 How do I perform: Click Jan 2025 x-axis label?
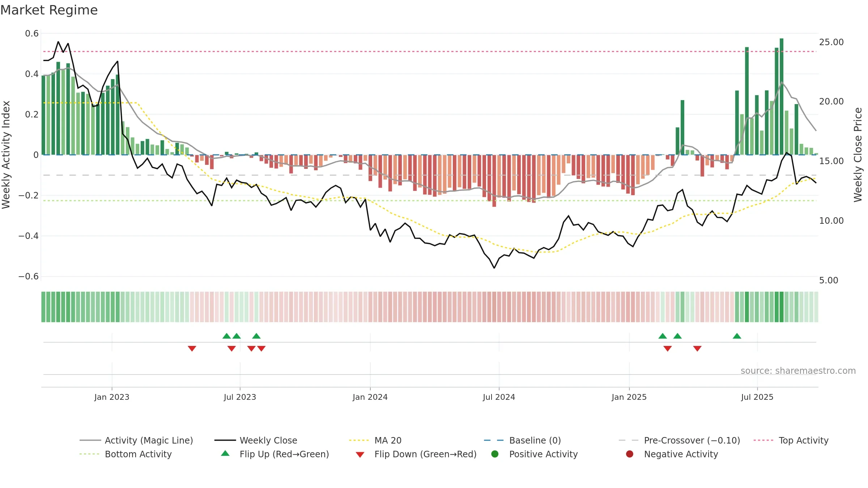point(629,397)
